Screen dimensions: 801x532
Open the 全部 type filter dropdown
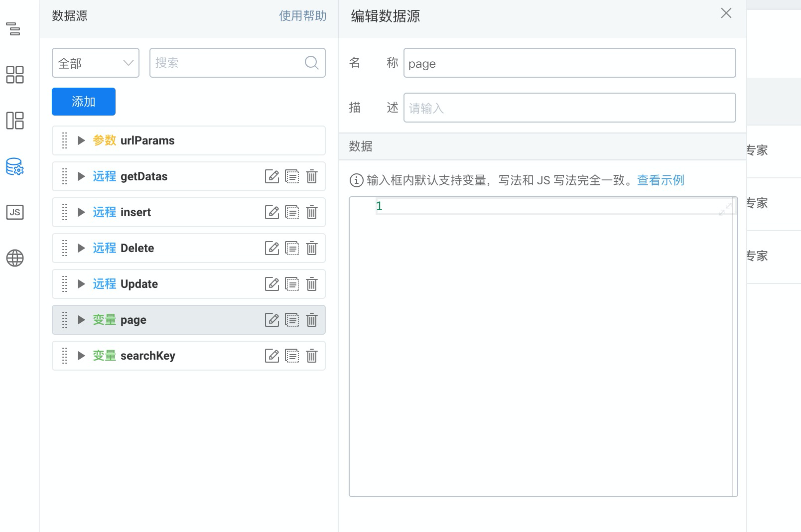[x=95, y=63]
